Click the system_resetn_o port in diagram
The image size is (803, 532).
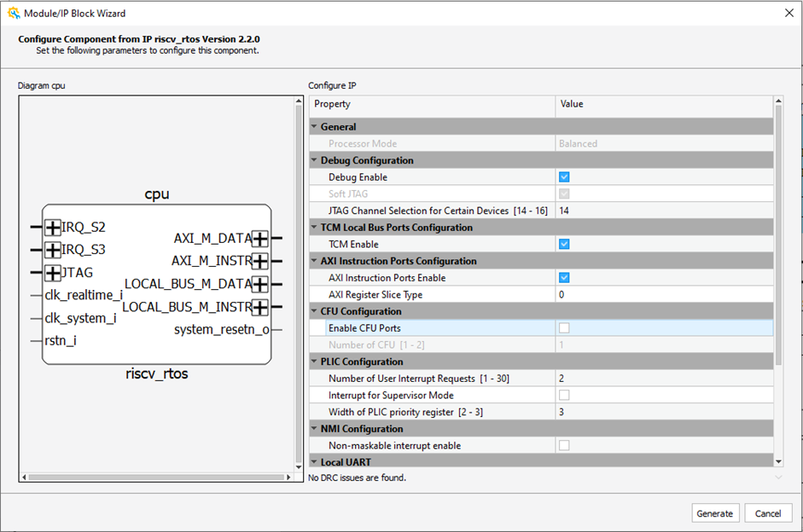(x=222, y=329)
